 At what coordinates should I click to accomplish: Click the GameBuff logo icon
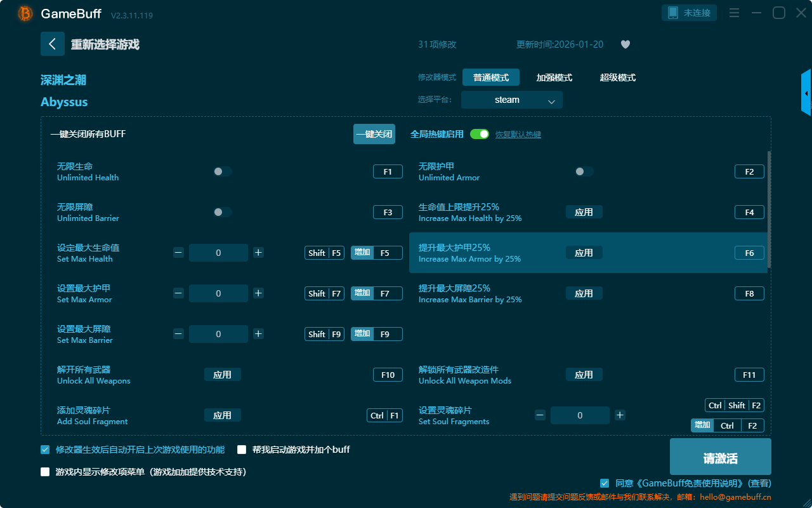[25, 13]
